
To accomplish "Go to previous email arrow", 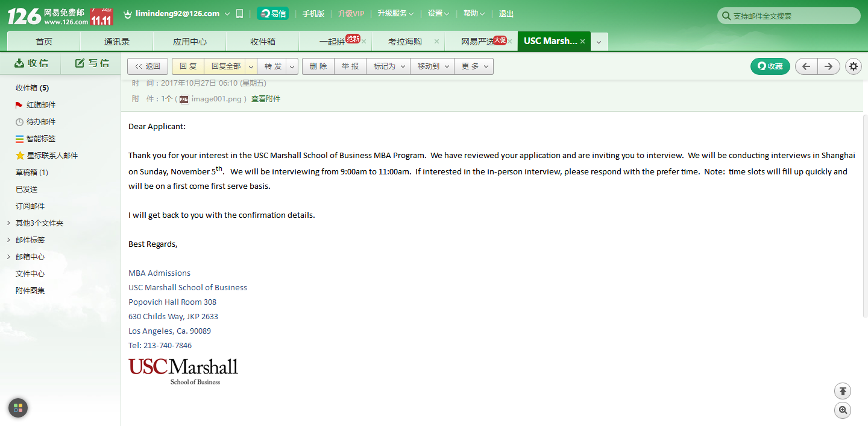I will click(x=807, y=66).
